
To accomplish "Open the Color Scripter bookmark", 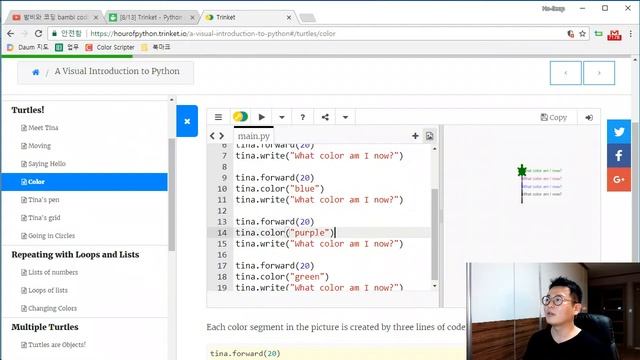I will (110, 47).
